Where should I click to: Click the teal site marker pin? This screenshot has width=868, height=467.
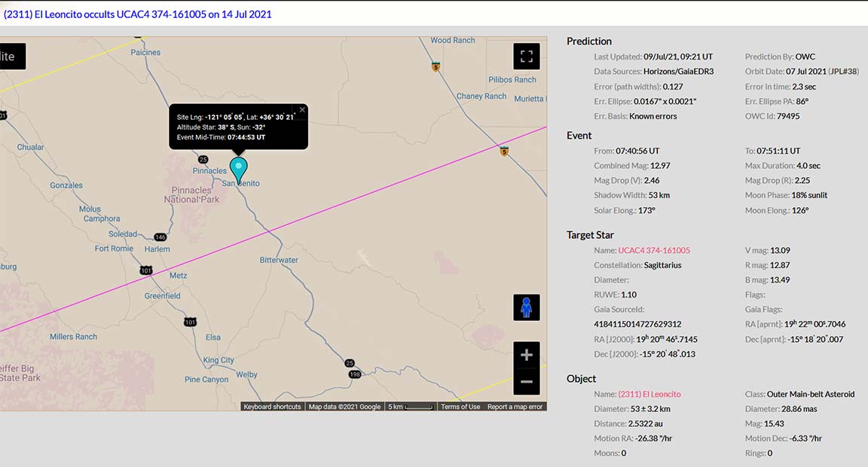pyautogui.click(x=239, y=170)
